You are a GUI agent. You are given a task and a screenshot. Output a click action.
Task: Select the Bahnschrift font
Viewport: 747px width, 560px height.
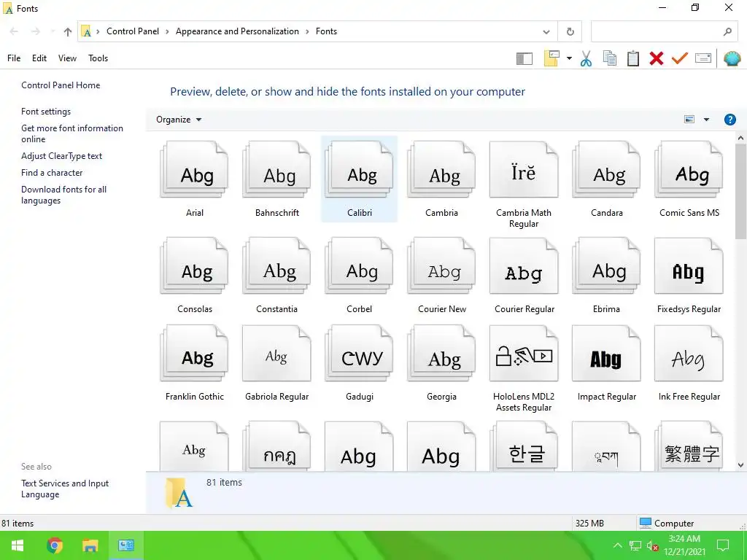(x=276, y=179)
